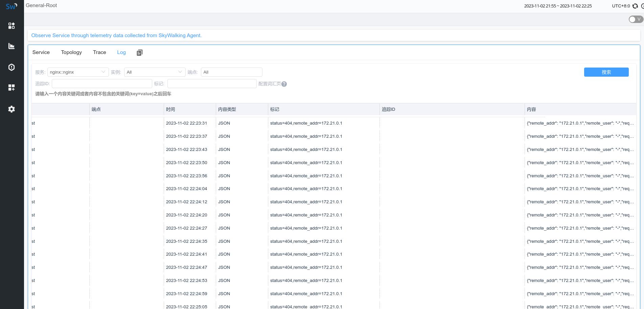644x309 pixels.
Task: Open the widget marketplace sidebar icon
Action: click(x=11, y=87)
